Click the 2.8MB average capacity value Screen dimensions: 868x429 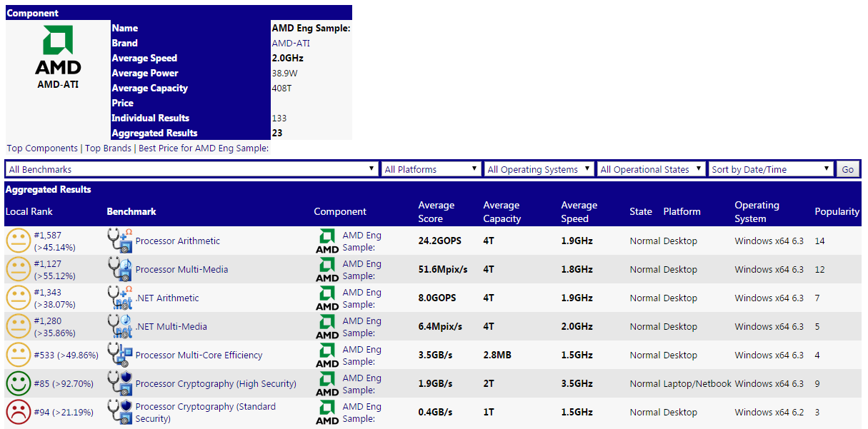[498, 355]
